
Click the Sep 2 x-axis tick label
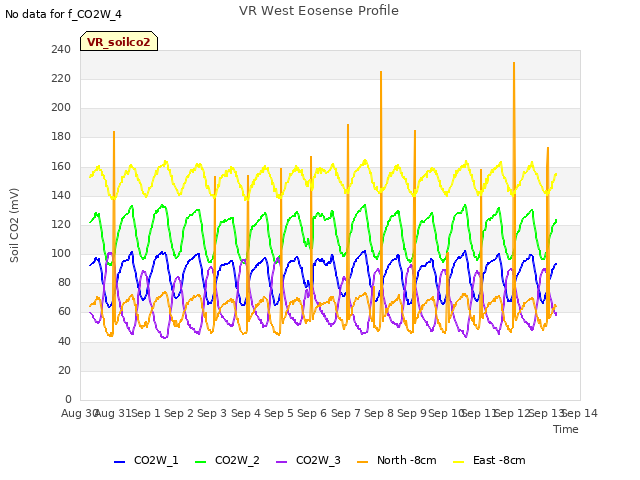(x=179, y=413)
